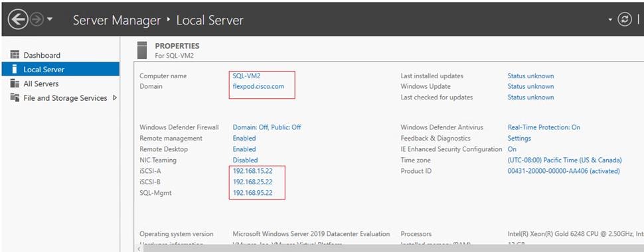Select the Local Server sidebar item
This screenshot has width=644, height=252.
point(60,70)
